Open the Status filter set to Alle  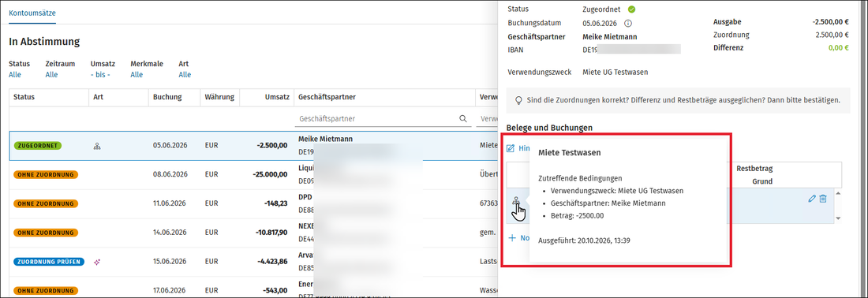pyautogui.click(x=15, y=75)
